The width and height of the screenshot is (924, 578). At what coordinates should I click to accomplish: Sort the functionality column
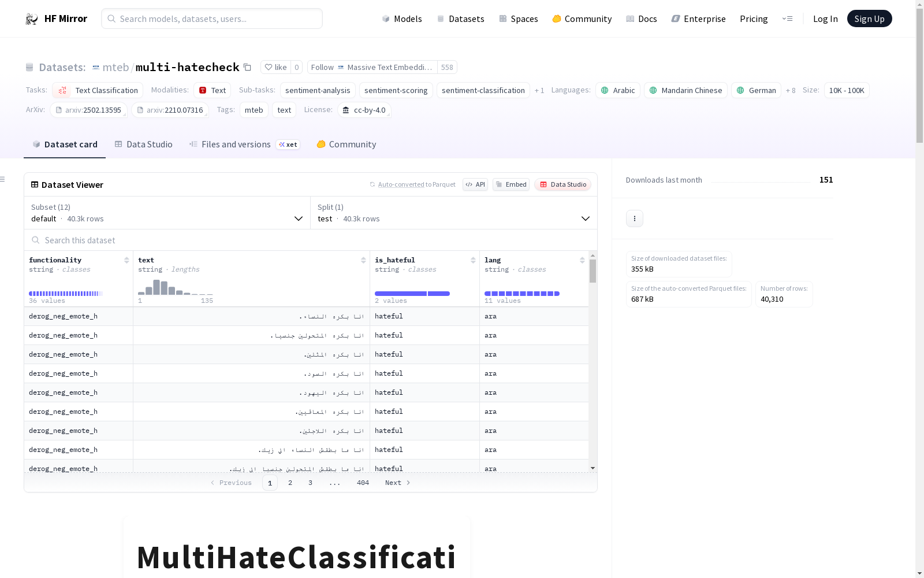[126, 260]
